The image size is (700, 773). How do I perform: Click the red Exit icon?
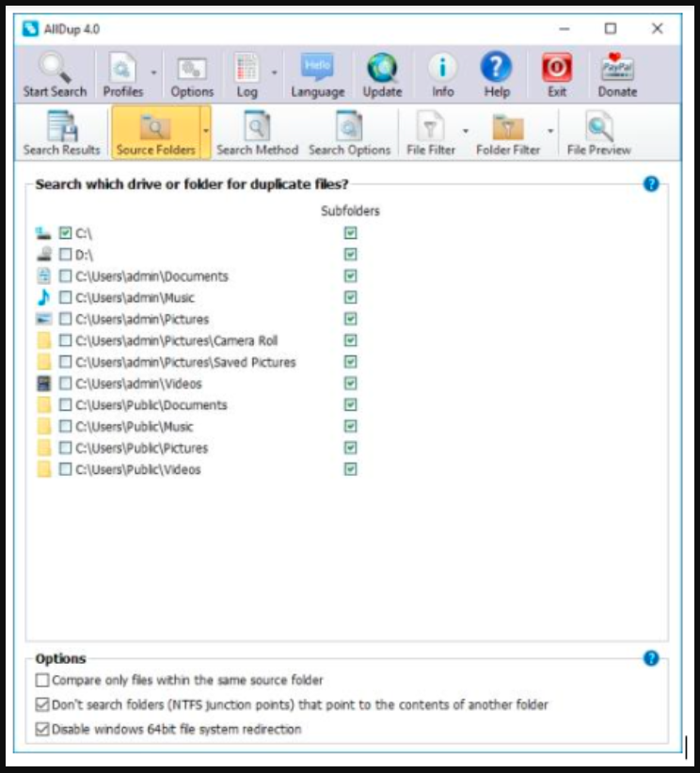coord(557,68)
